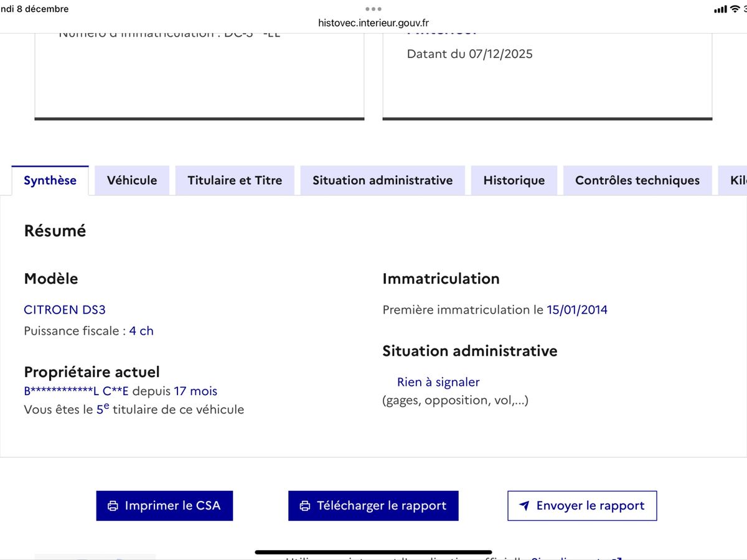Select the Situation administrative tab
This screenshot has height=560, width=747.
(x=382, y=180)
